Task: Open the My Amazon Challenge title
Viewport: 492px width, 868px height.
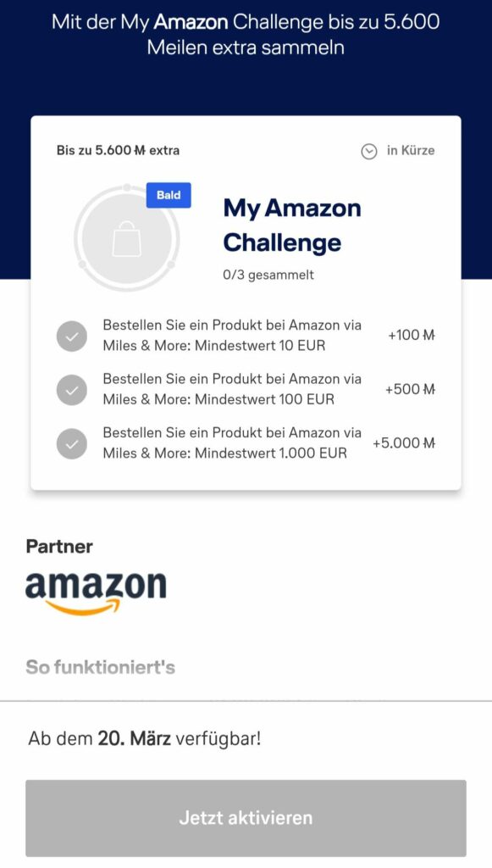Action: click(x=292, y=225)
